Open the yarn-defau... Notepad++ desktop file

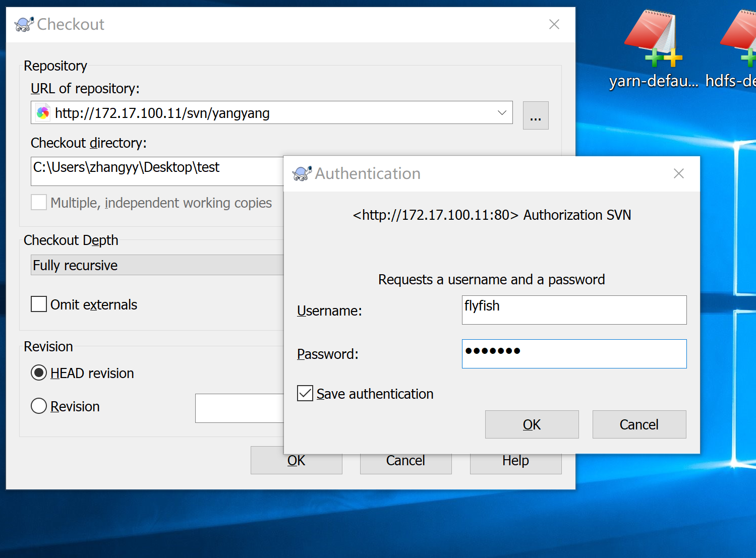[653, 50]
